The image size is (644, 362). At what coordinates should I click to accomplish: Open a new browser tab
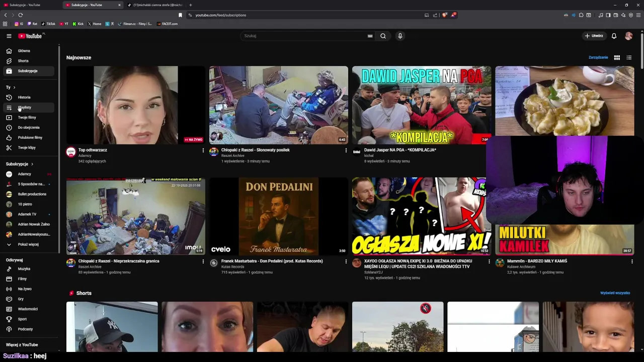[x=190, y=5]
